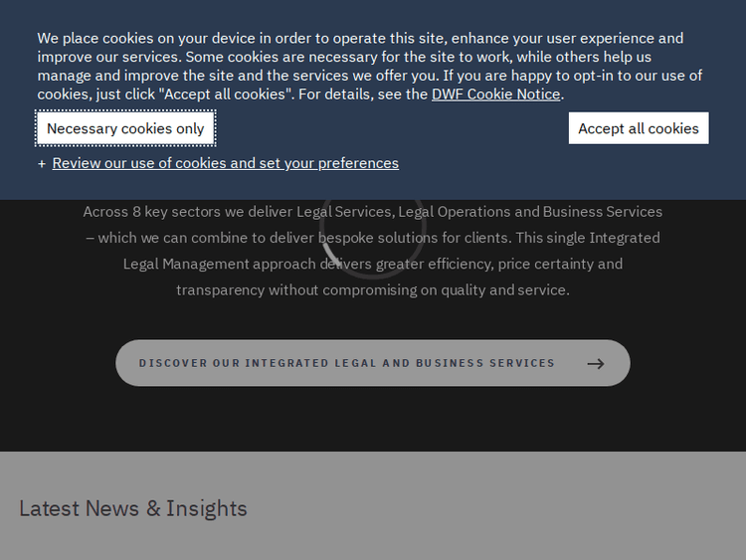Expand the plus sign beside cookie preferences
Viewport: 746px width, 560px height.
(x=42, y=163)
